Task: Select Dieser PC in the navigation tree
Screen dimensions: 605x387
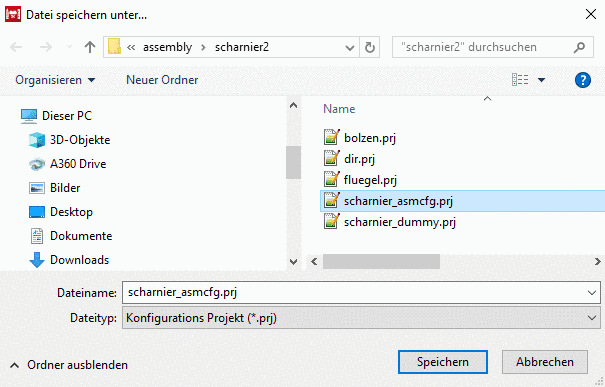Action: point(67,116)
